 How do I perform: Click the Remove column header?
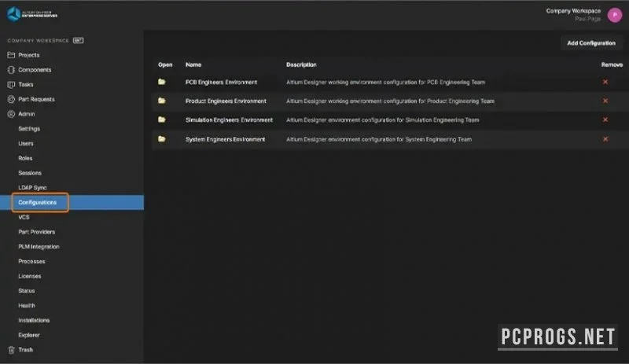[x=612, y=64]
